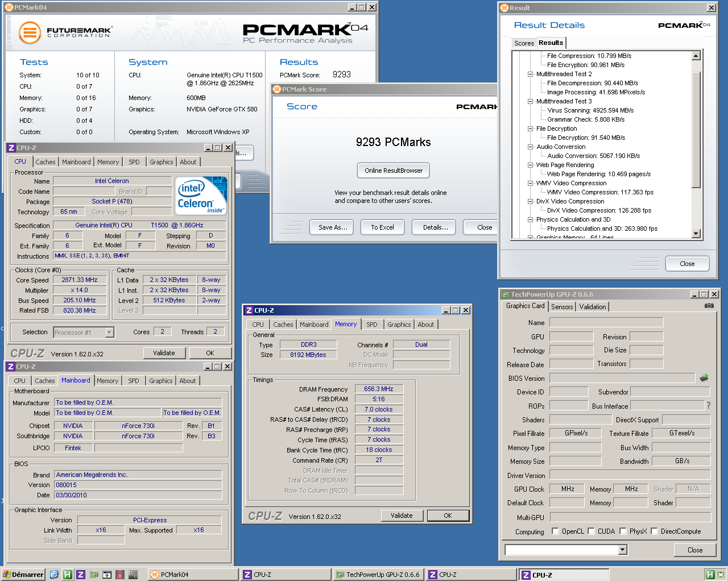The image size is (728, 582).
Task: Click the Physics Calculation and 3D node
Action: point(573,219)
